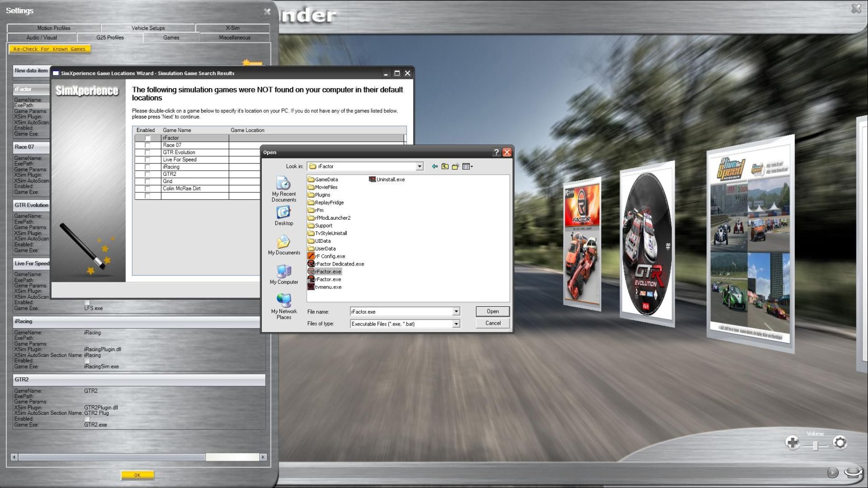Switch to G25 Profiles tab
The image size is (868, 488).
coord(110,38)
